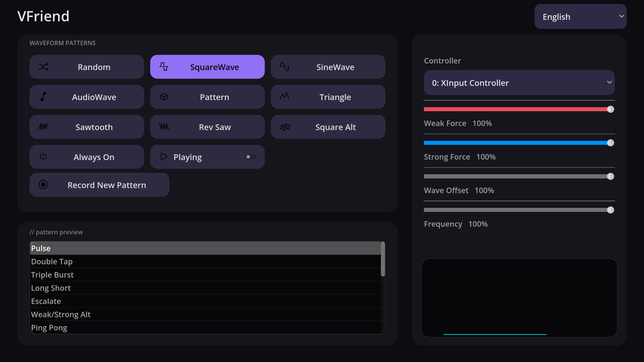
Task: Click the power icon on Always On
Action: point(43,156)
